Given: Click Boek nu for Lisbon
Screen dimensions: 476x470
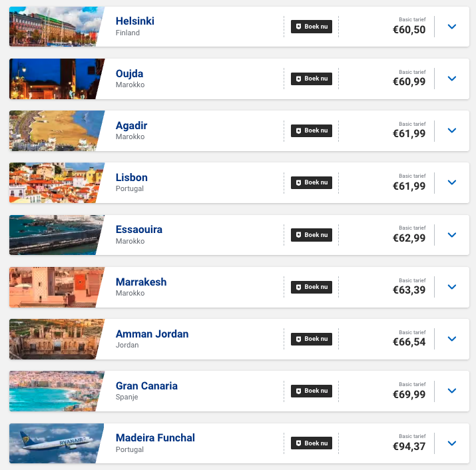Looking at the screenshot, I should pos(311,182).
